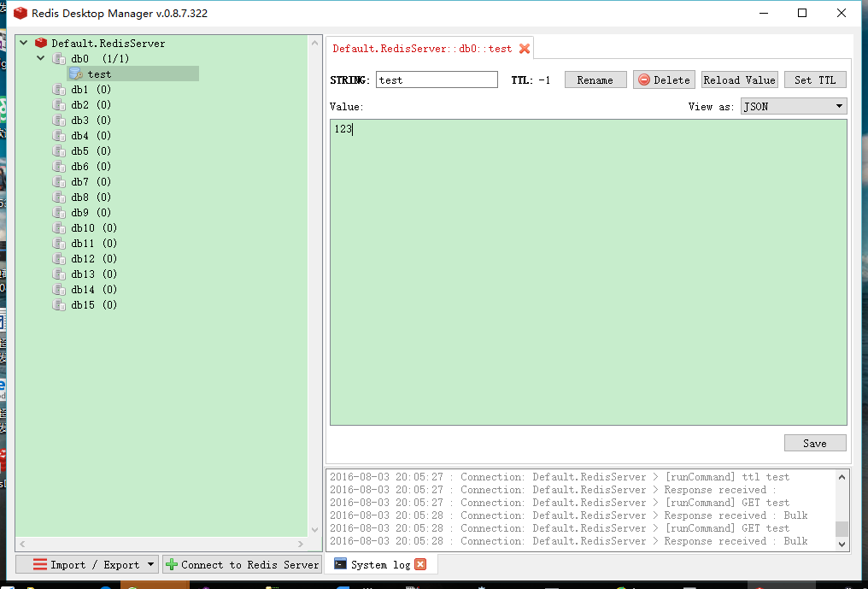
Task: Select db5 (0) in the tree
Action: (91, 150)
